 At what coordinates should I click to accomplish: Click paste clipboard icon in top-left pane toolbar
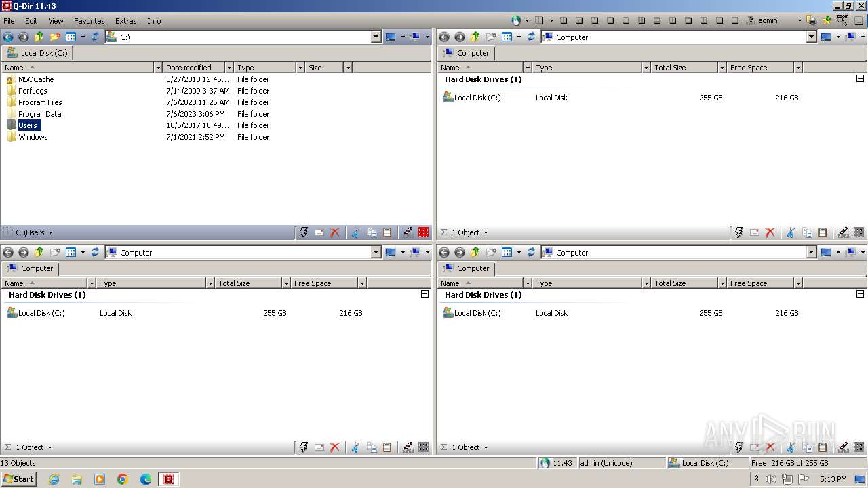coord(387,232)
